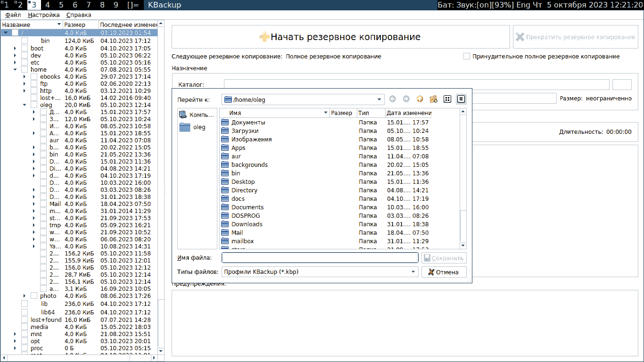Create a new folder in file dialog

(433, 99)
